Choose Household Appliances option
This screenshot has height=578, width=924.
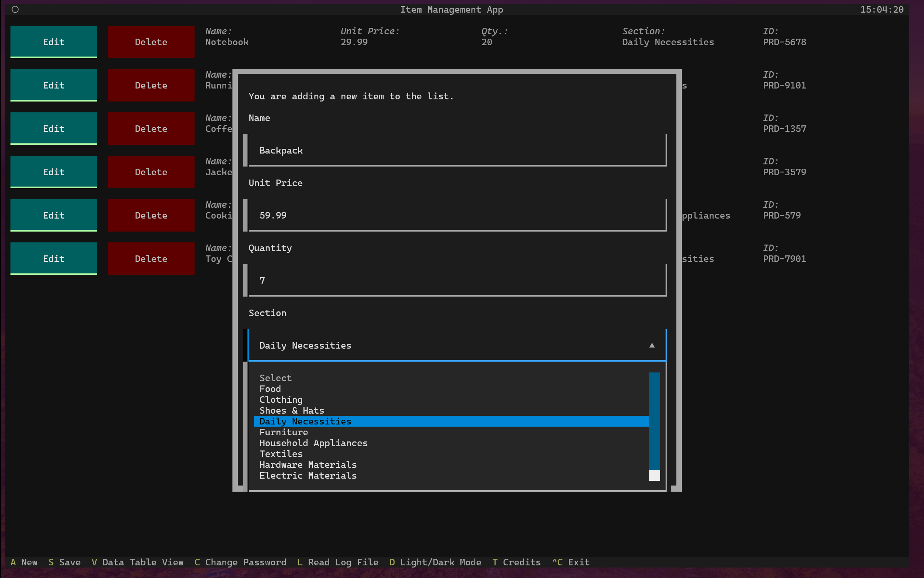451,443
